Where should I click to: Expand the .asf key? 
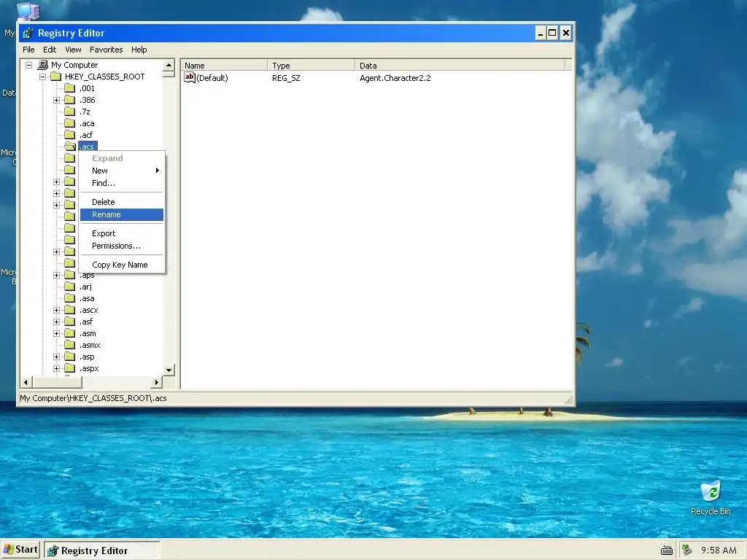tap(57, 322)
